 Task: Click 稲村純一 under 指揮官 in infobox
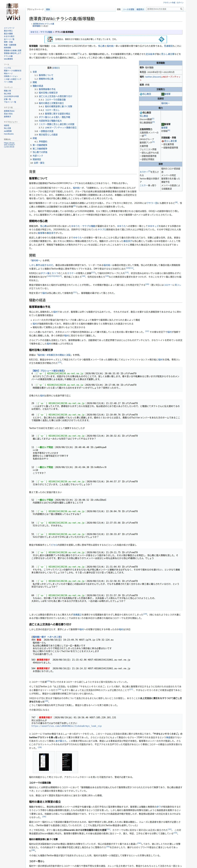[165, 103]
